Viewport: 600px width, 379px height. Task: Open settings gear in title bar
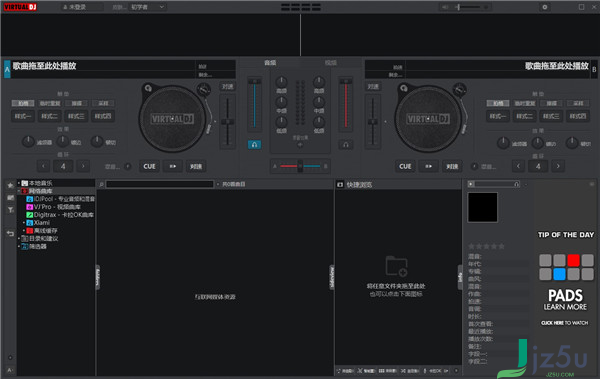point(545,7)
